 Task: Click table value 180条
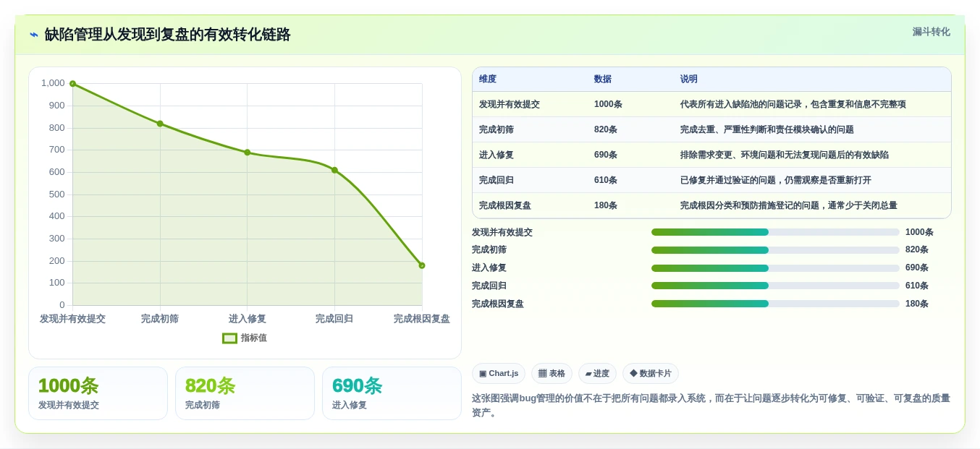(606, 205)
